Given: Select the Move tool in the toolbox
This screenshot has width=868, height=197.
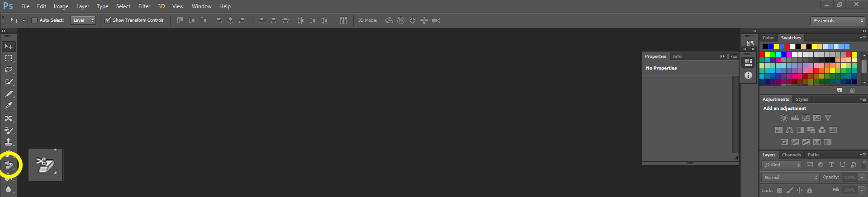Looking at the screenshot, I should click(x=9, y=47).
